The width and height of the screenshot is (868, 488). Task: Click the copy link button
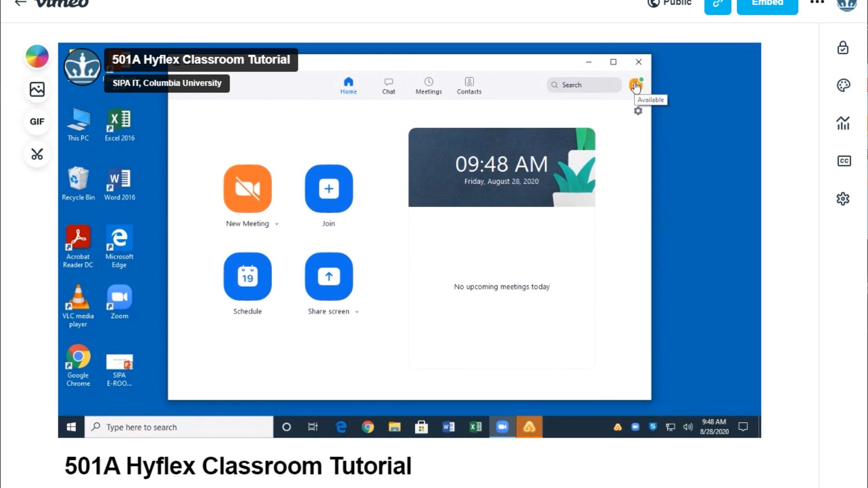pyautogui.click(x=718, y=5)
